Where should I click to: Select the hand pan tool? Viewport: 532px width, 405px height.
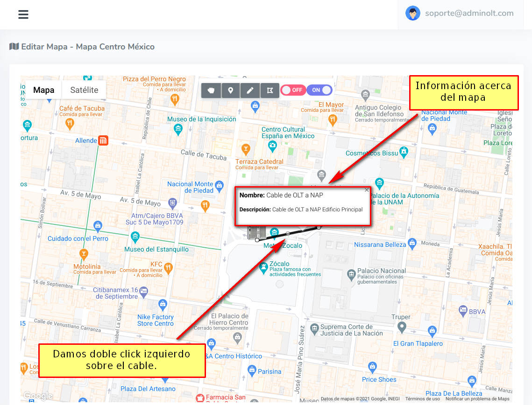click(x=211, y=91)
